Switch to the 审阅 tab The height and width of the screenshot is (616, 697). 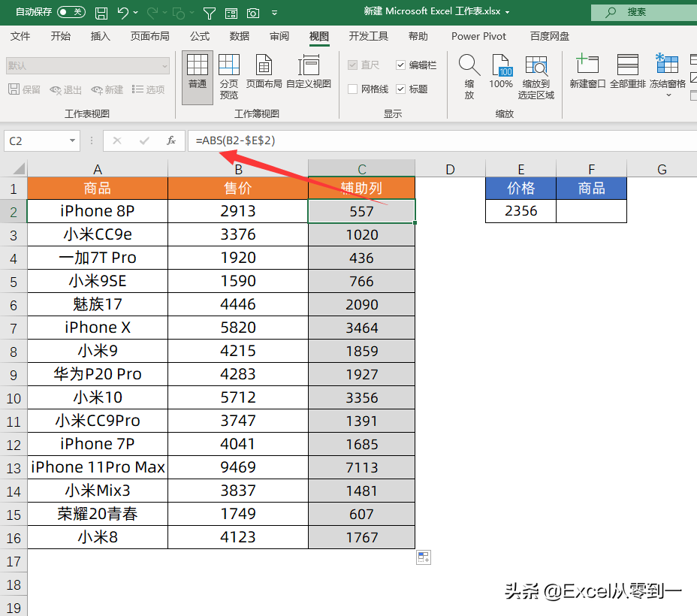[279, 36]
